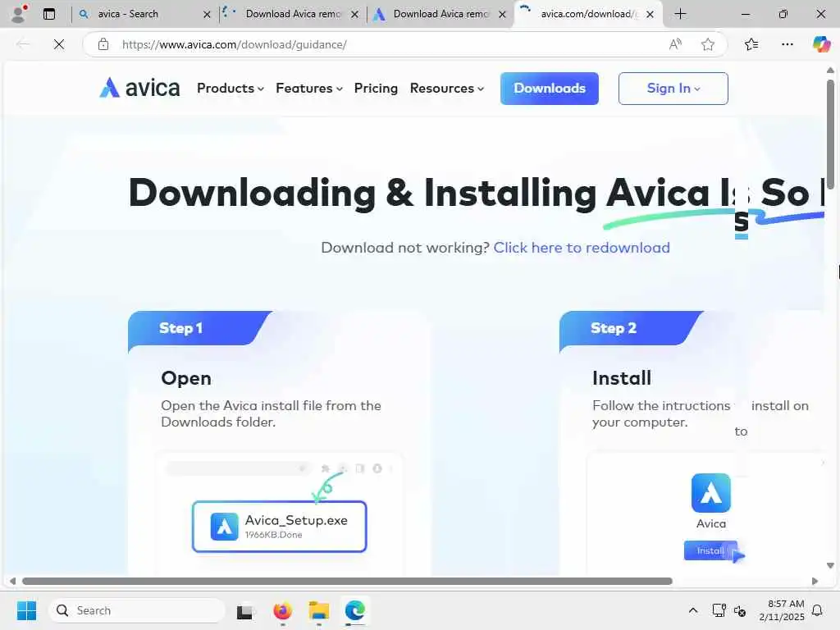Image resolution: width=840 pixels, height=630 pixels.
Task: Click the 'Step 1' label
Action: pyautogui.click(x=180, y=328)
